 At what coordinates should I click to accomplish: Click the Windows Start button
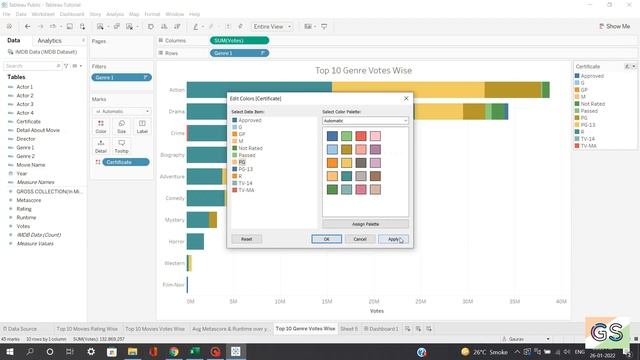click(x=9, y=351)
